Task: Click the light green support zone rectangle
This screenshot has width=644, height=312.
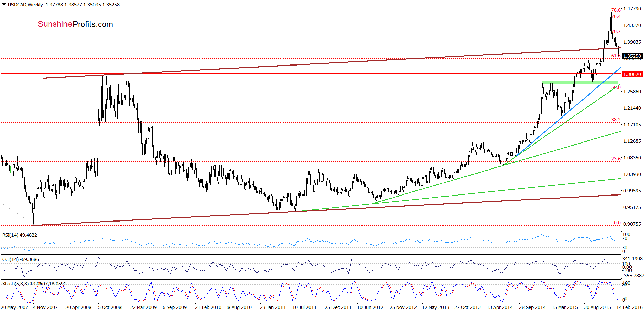Action: point(580,82)
